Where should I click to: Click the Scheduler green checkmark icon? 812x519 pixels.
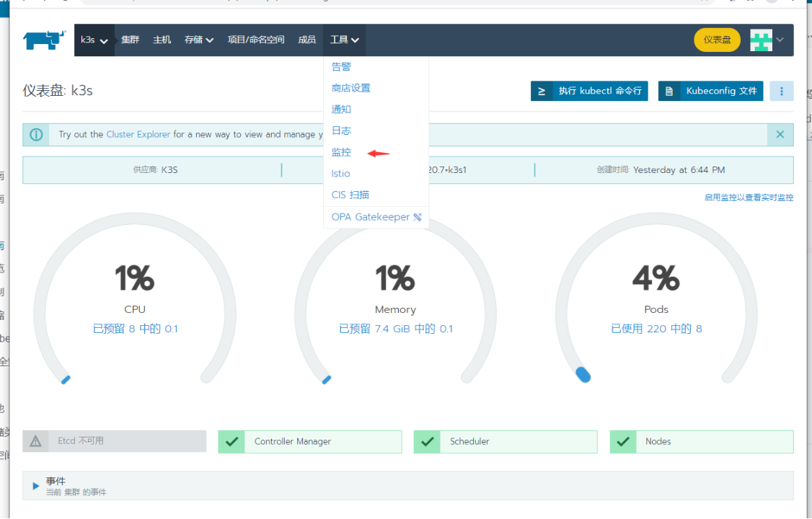click(x=427, y=441)
